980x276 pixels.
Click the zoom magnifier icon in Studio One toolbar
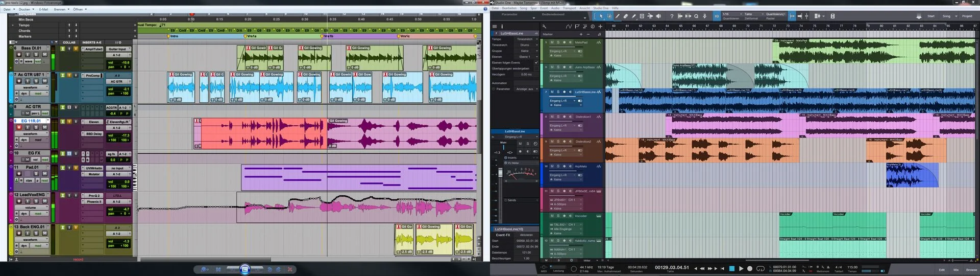[x=696, y=16]
